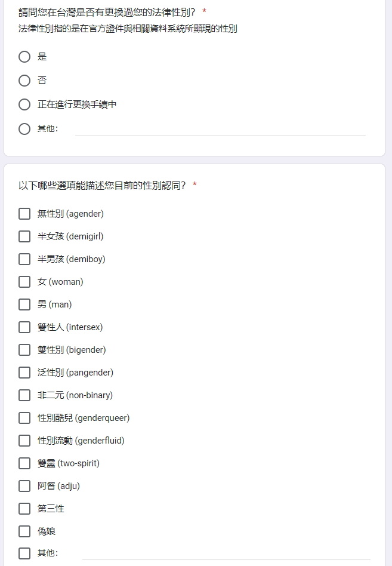
Task: Click the 其他 text field under legal gender question
Action: pos(220,129)
